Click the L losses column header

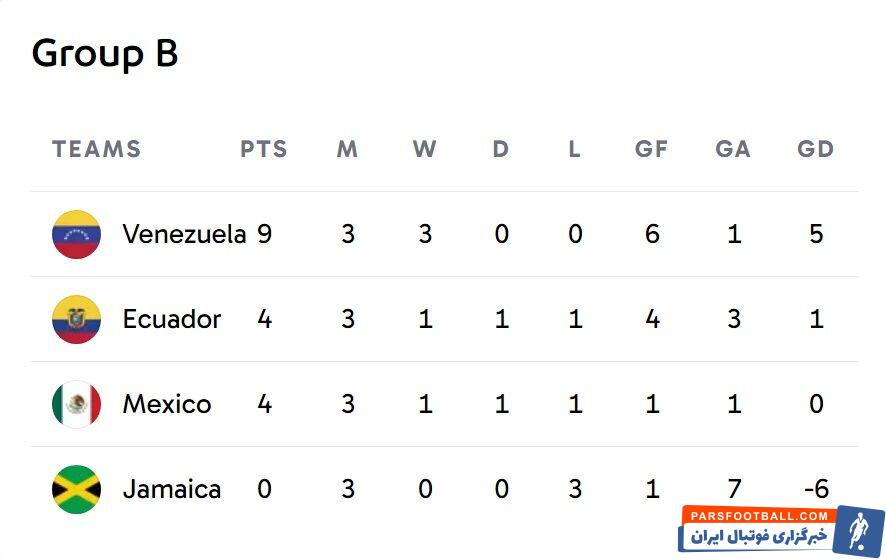574,150
